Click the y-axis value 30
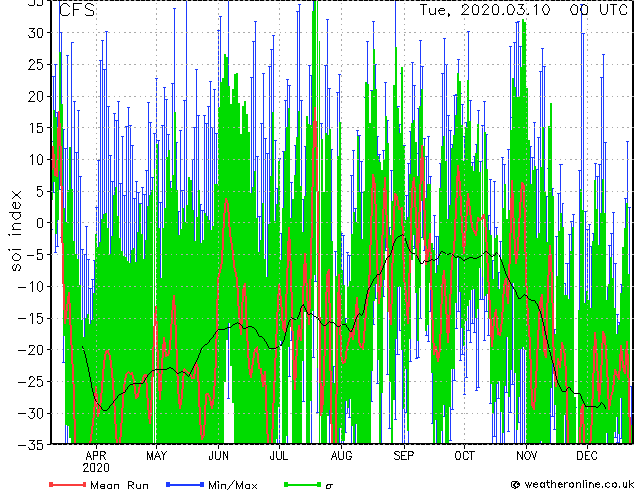Viewport: 634px width, 490px height. (x=36, y=33)
